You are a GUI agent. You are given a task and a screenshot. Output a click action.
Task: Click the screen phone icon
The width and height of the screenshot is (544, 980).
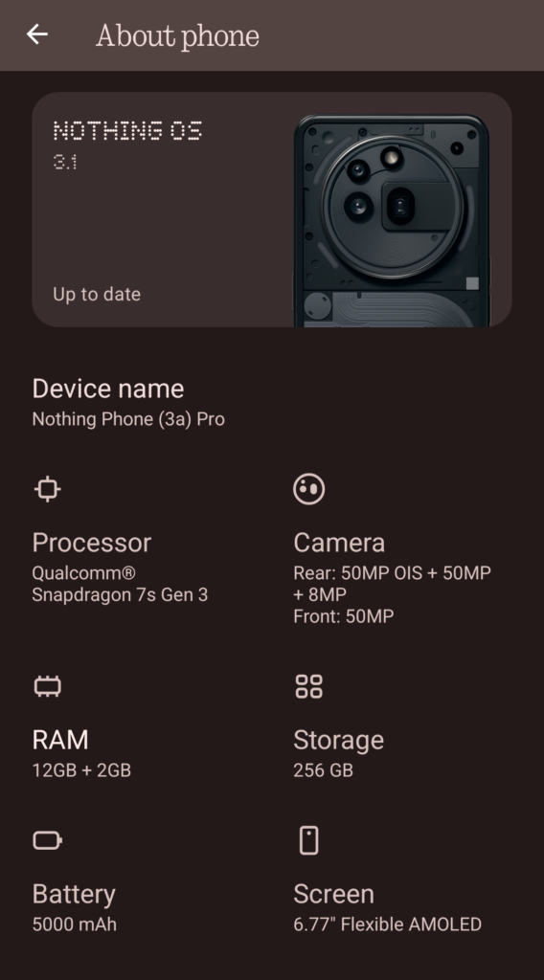309,840
